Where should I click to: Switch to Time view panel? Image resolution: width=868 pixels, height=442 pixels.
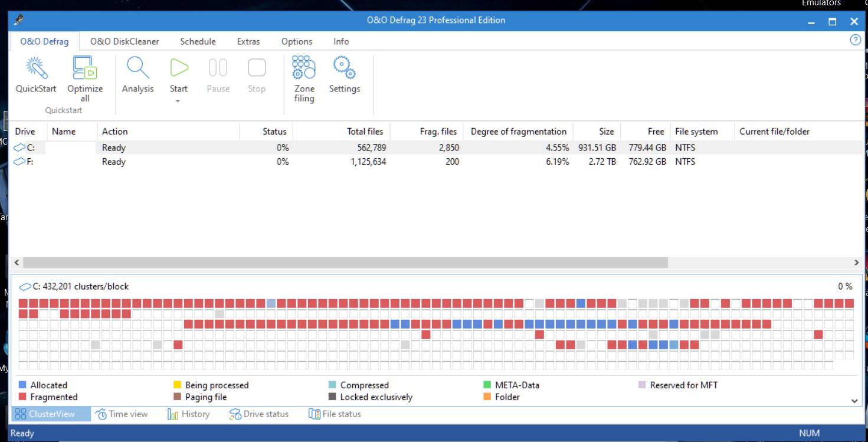click(x=122, y=414)
